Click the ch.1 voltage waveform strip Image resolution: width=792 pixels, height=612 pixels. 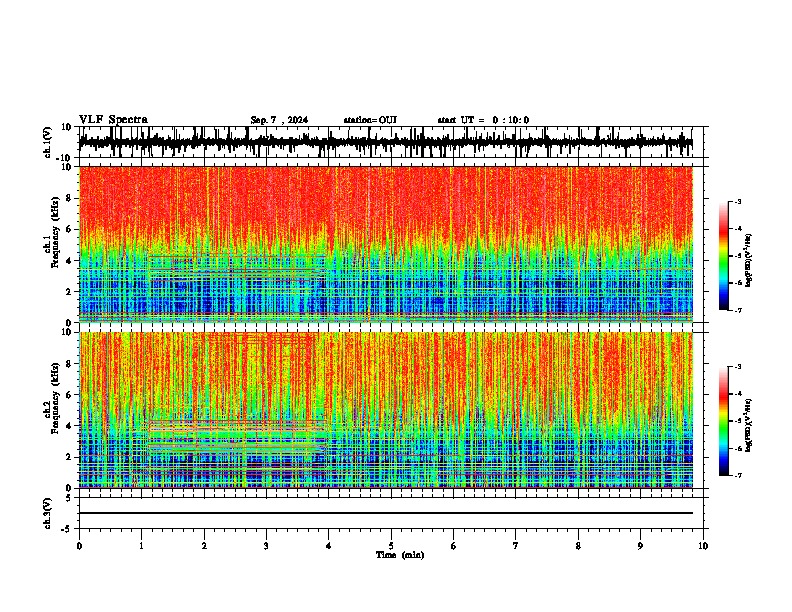click(x=385, y=142)
